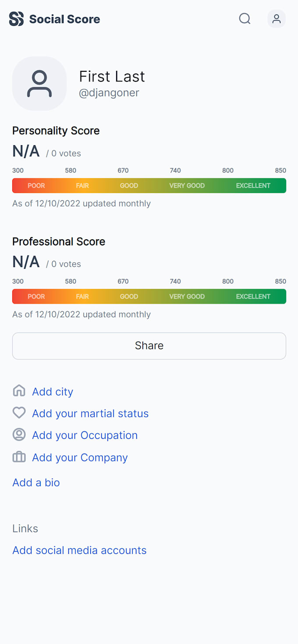Click the person-circle Occupation icon
Screen dimensions: 298x644
[19, 434]
